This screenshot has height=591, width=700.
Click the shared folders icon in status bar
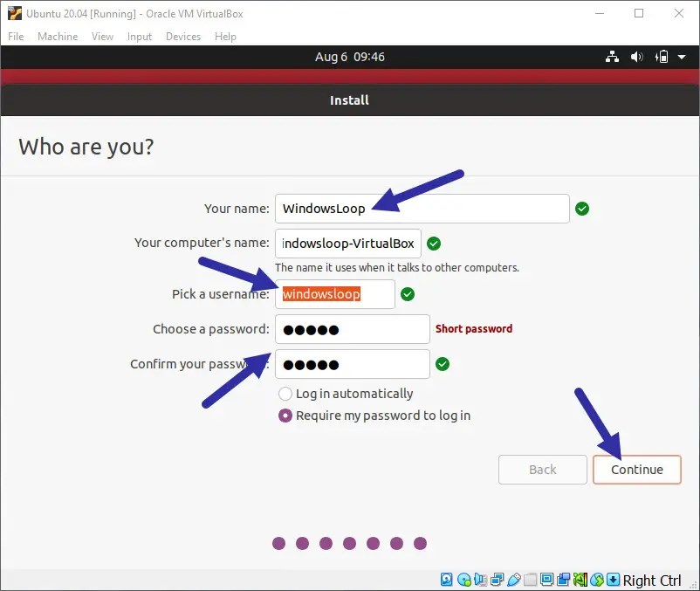pyautogui.click(x=530, y=579)
